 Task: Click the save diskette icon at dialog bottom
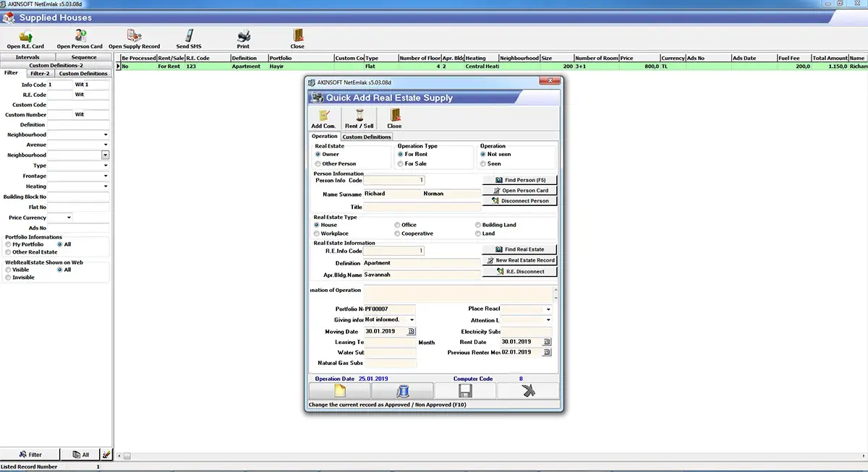465,390
